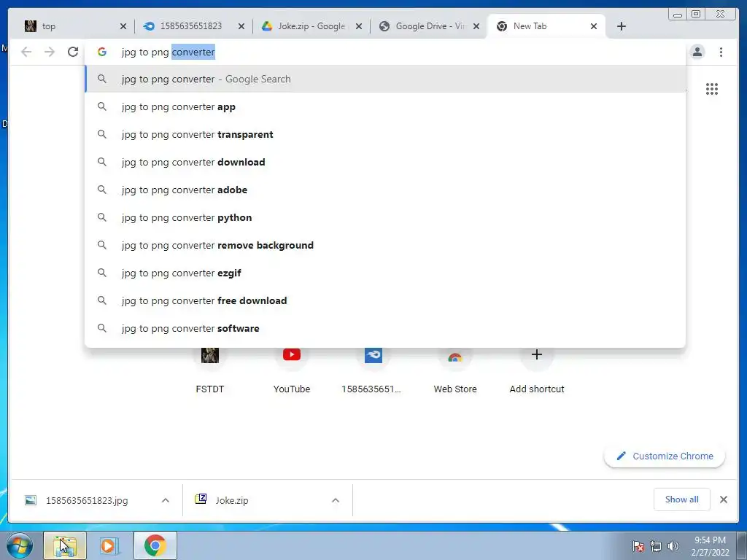The height and width of the screenshot is (560, 747).
Task: Expand options for 1585635651823.jpg download
Action: point(166,500)
